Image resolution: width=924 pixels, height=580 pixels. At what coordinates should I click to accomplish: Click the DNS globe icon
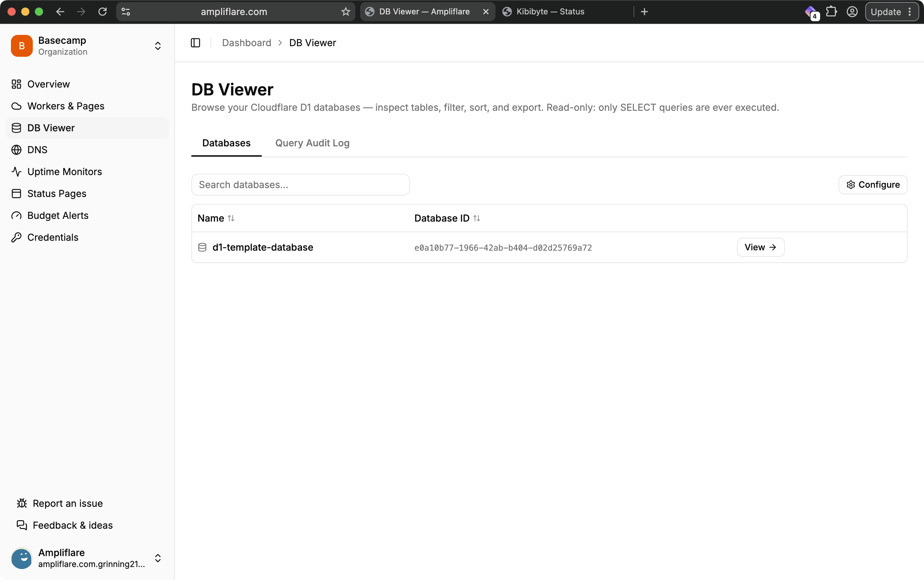click(x=16, y=149)
